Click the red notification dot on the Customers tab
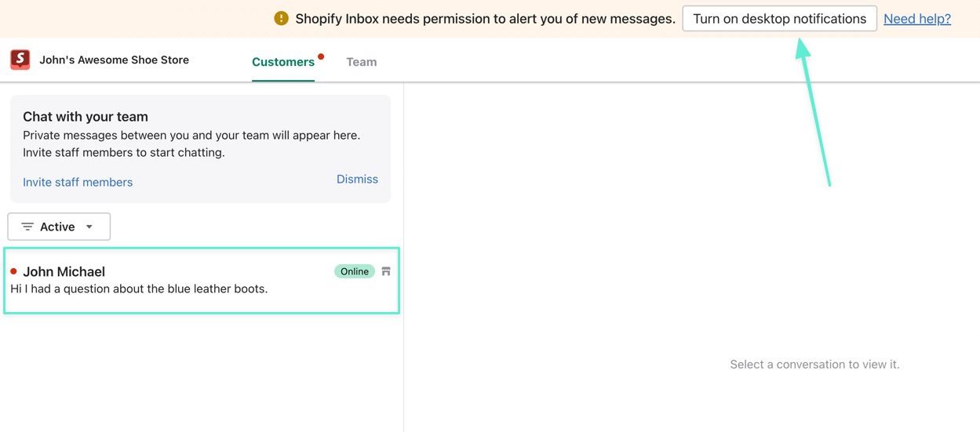The height and width of the screenshot is (432, 980). click(321, 56)
